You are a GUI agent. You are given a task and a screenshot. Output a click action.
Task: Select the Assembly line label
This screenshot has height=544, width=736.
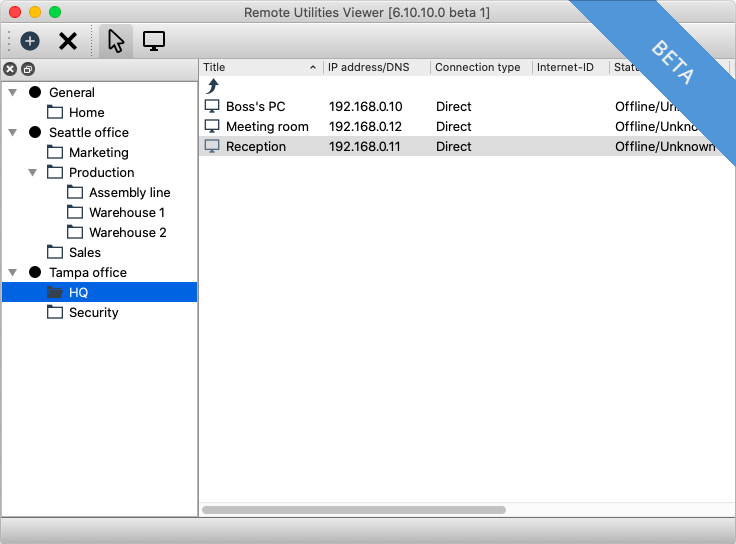130,192
